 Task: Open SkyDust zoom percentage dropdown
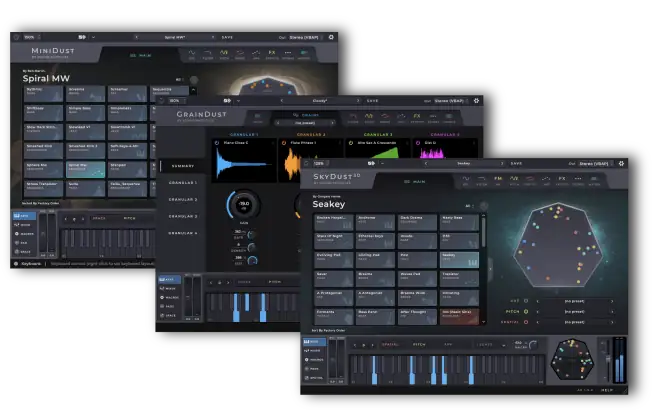click(x=322, y=163)
